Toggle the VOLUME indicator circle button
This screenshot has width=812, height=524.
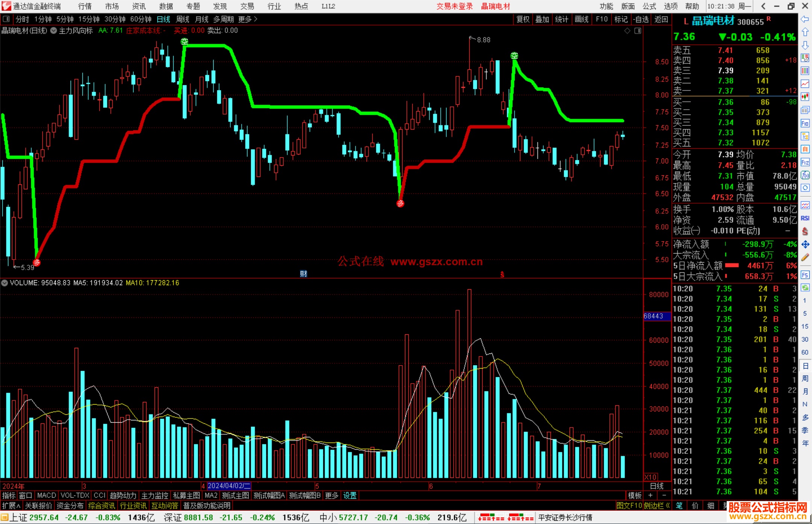pyautogui.click(x=5, y=283)
